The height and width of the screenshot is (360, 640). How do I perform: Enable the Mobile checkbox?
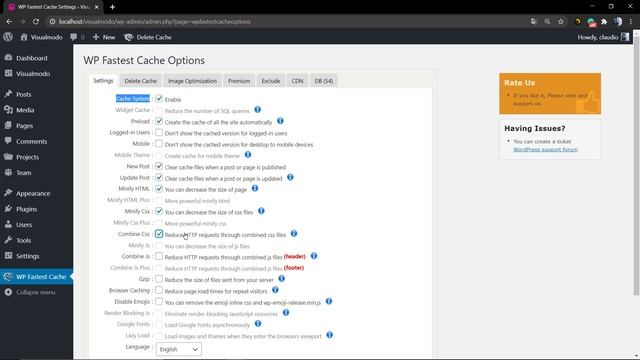pos(159,144)
